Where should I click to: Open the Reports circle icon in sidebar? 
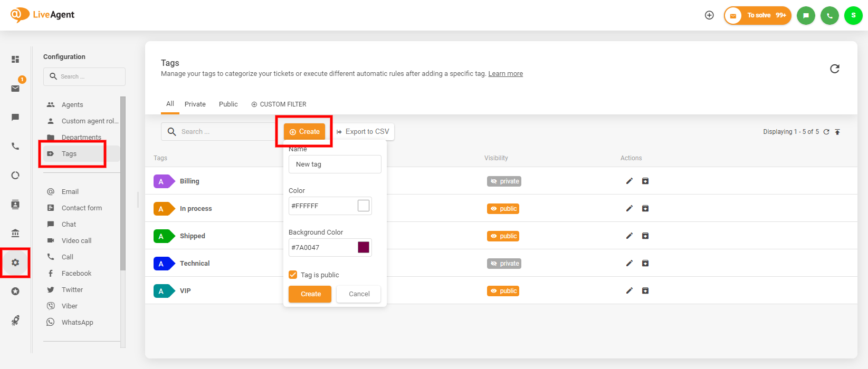pyautogui.click(x=15, y=176)
